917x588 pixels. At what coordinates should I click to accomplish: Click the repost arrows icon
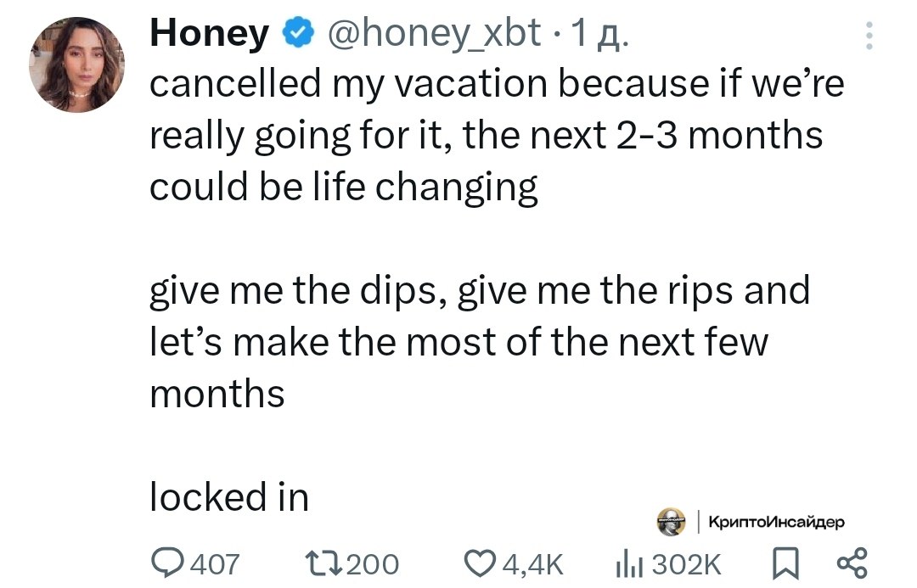[x=325, y=563]
